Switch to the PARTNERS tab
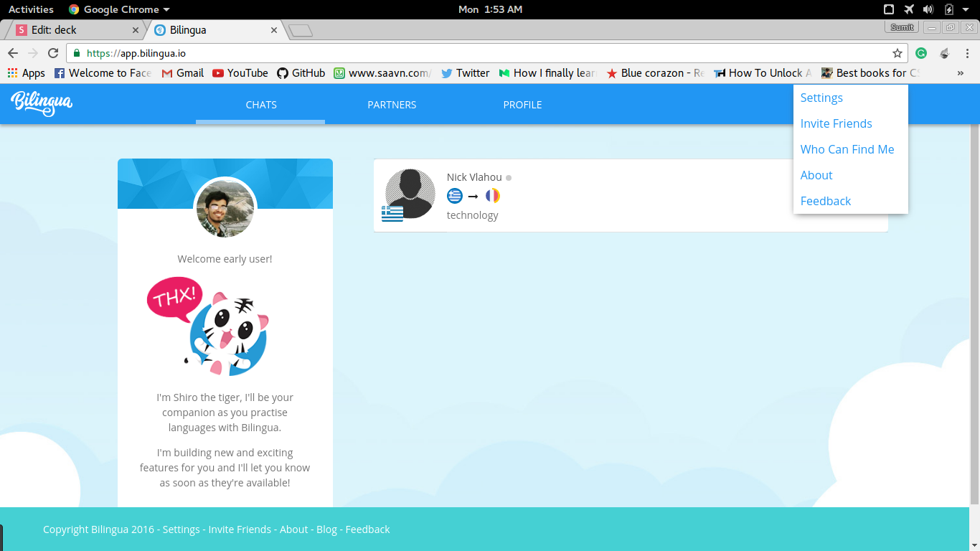 pyautogui.click(x=392, y=105)
